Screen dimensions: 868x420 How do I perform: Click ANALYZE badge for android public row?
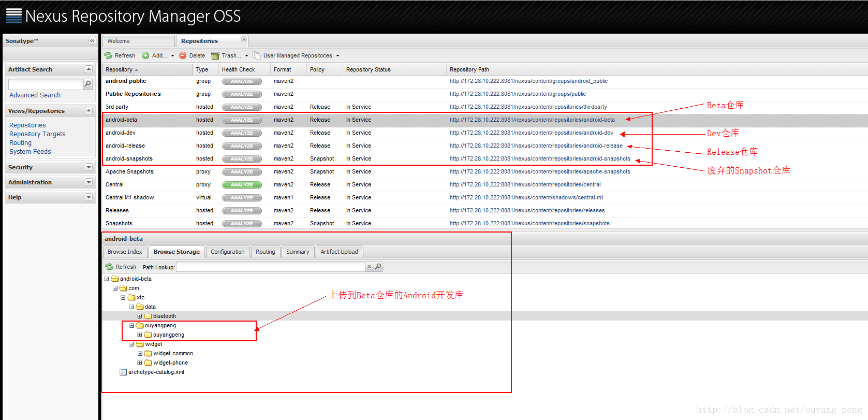pyautogui.click(x=242, y=81)
